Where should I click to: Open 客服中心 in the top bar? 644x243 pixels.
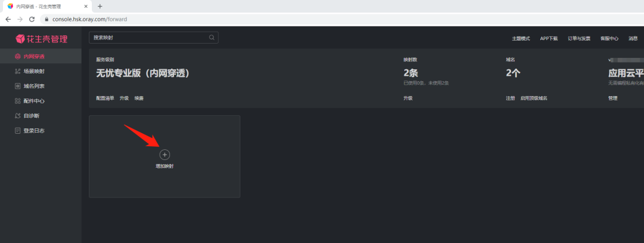click(609, 38)
